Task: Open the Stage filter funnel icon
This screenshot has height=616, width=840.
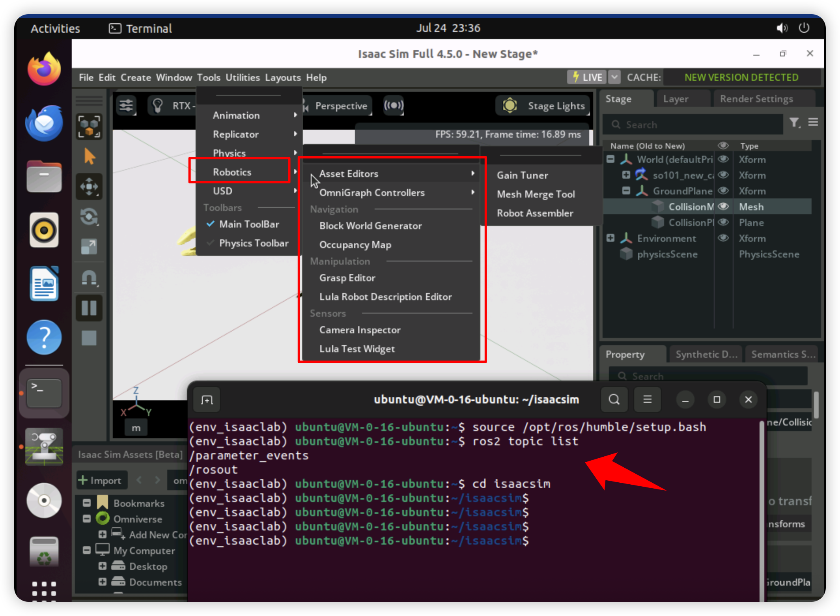Action: point(794,123)
